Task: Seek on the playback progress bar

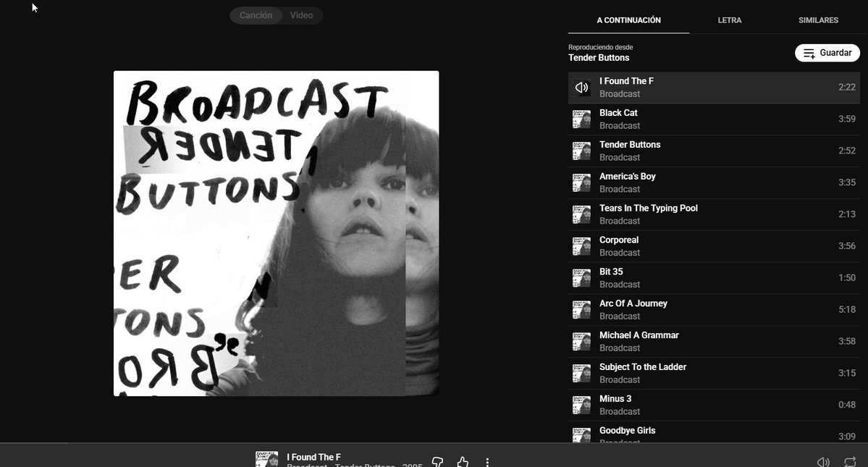Action: point(434,442)
